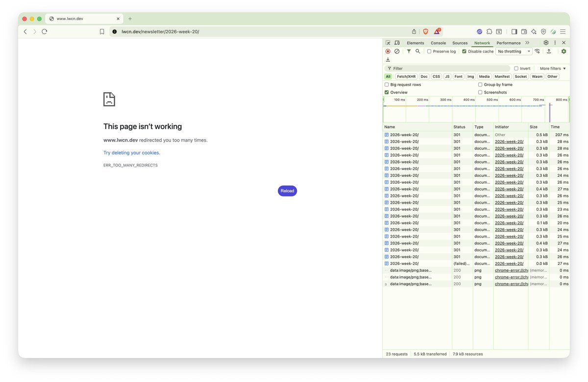Open the extensions puzzle icon
The width and height of the screenshot is (588, 382).
tap(489, 31)
